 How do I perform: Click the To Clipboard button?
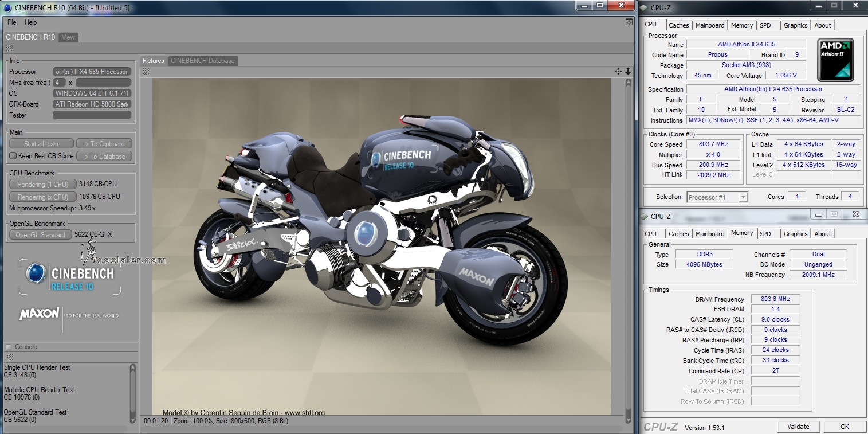(104, 144)
